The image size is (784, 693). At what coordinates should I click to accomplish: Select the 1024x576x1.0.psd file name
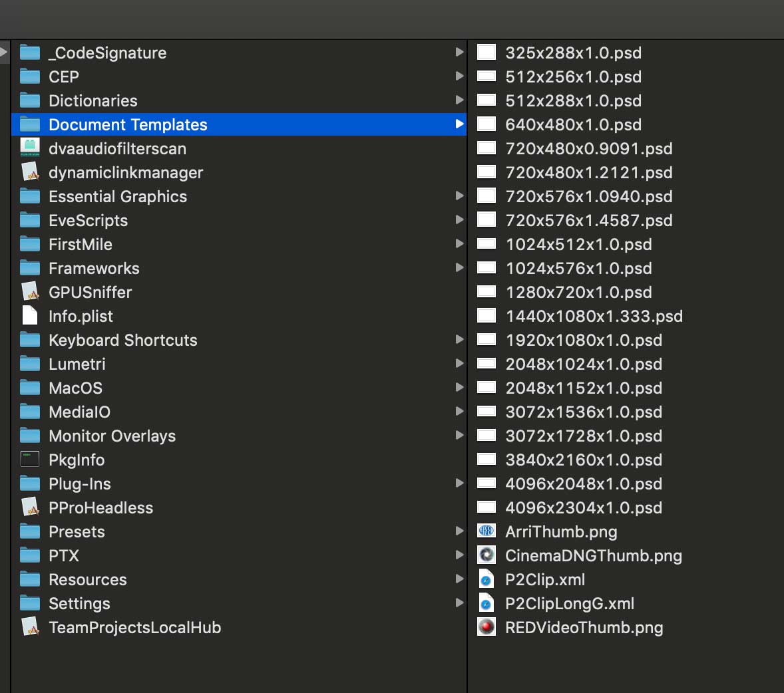coord(579,269)
